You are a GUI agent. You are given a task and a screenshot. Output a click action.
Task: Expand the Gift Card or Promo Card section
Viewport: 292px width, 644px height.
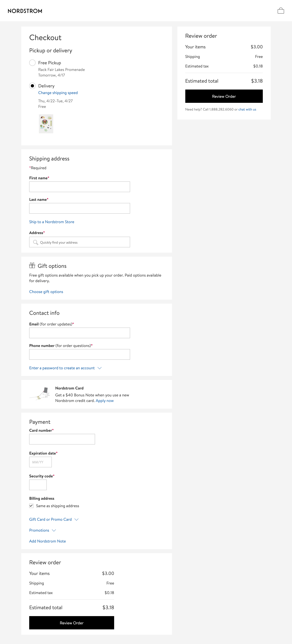tap(50, 519)
